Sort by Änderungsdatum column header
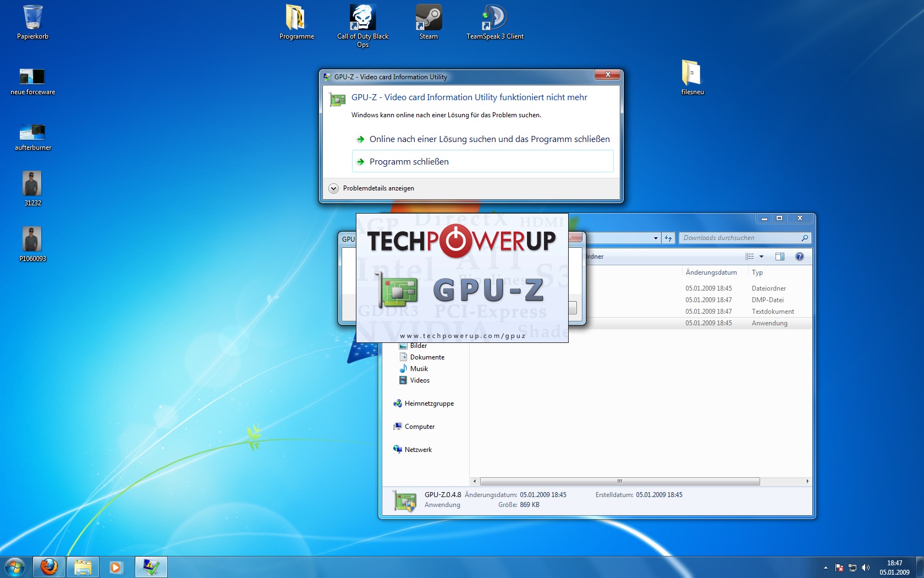The width and height of the screenshot is (924, 578). point(711,272)
